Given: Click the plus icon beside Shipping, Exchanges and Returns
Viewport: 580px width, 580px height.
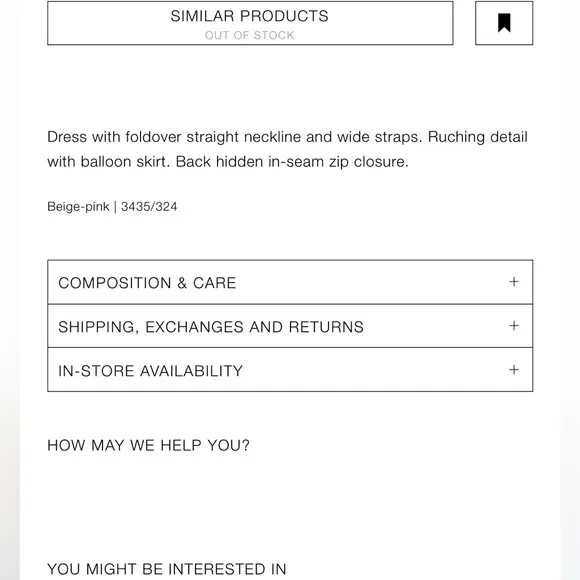Looking at the screenshot, I should tap(514, 326).
